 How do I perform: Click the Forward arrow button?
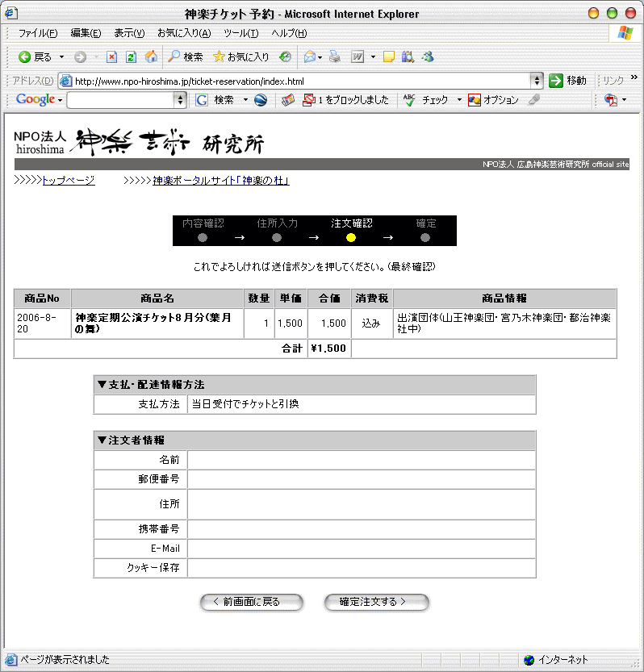coord(80,56)
